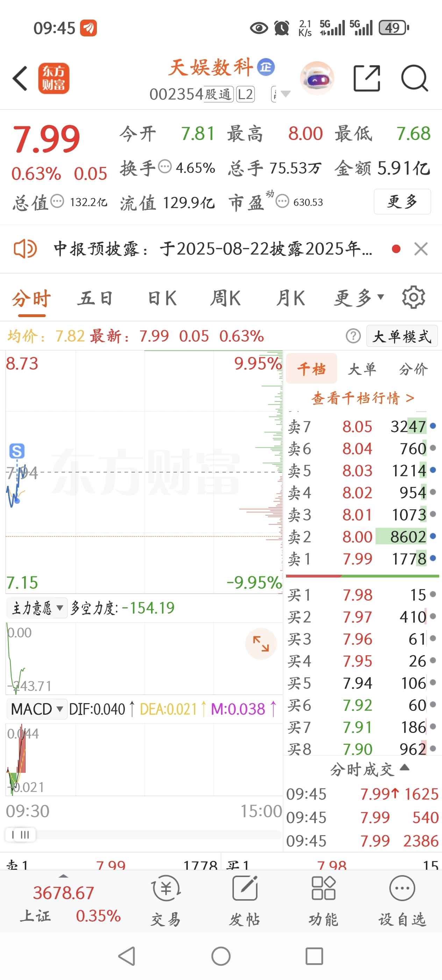Expand the indicator chart with the arrows icon
Image resolution: width=442 pixels, height=980 pixels.
click(x=261, y=644)
